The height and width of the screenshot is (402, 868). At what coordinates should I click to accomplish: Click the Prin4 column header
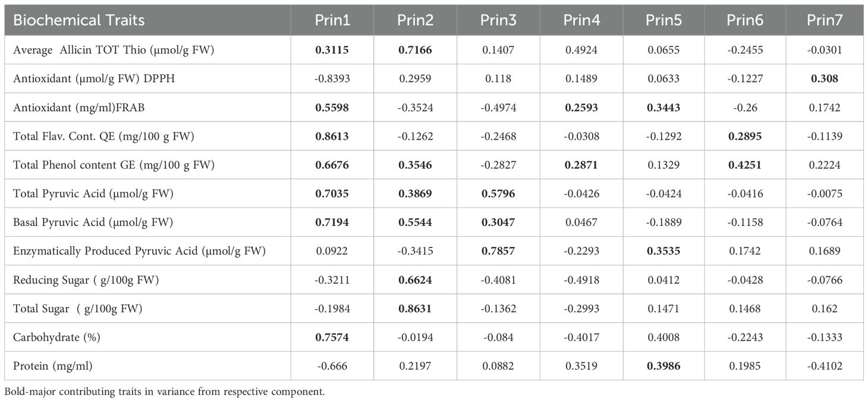pyautogui.click(x=581, y=20)
